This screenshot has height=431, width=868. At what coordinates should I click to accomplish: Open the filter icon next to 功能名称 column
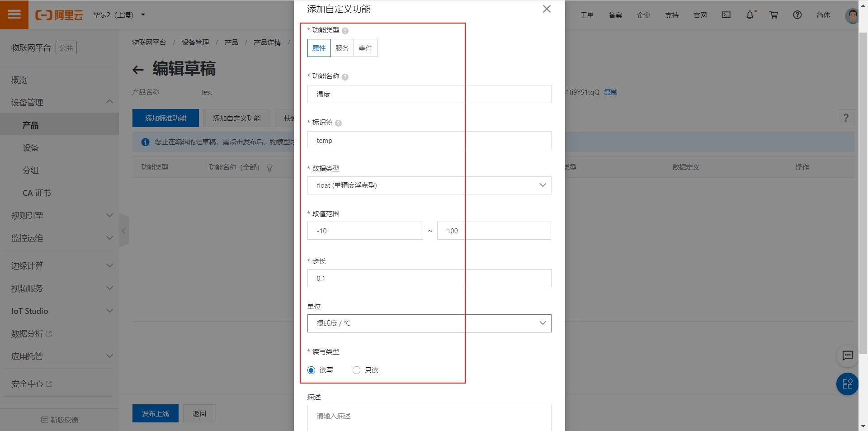pos(270,167)
